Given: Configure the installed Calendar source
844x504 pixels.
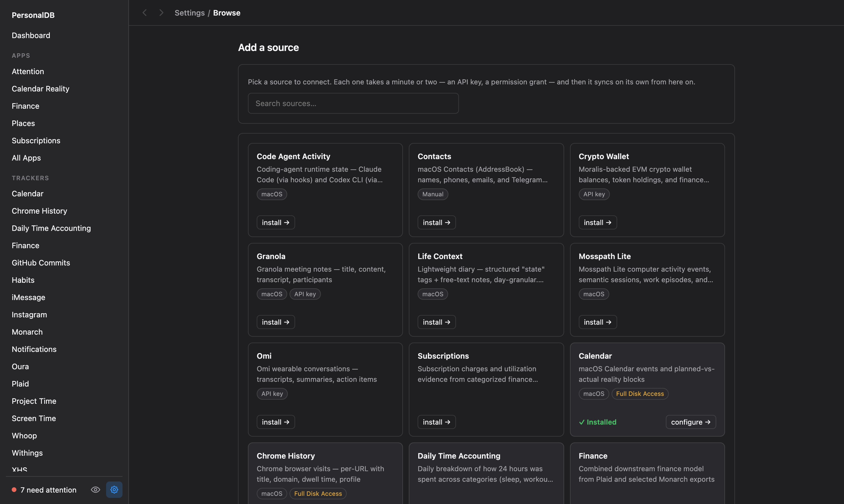Looking at the screenshot, I should [691, 422].
